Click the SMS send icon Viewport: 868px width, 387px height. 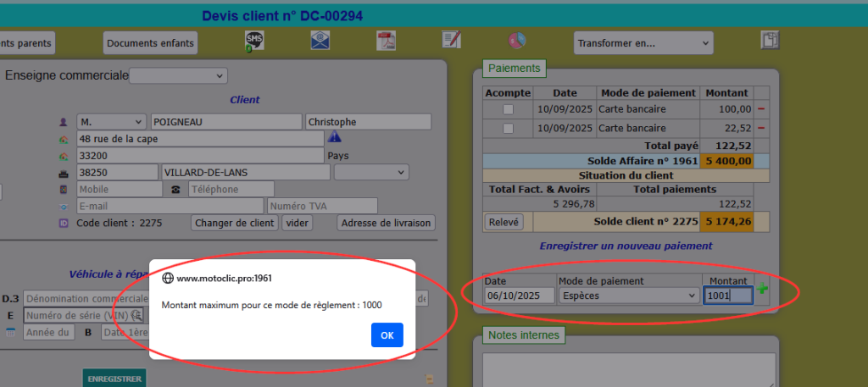pyautogui.click(x=254, y=41)
